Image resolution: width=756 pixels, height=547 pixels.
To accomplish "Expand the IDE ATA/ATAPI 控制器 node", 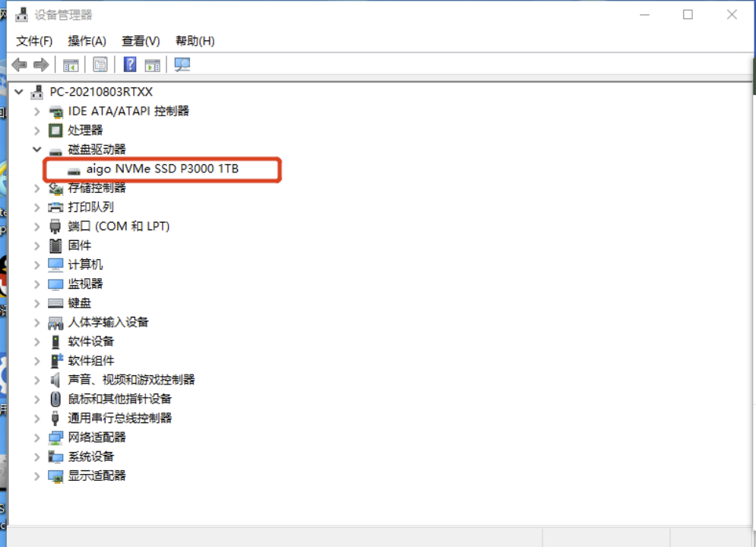I will 36,111.
